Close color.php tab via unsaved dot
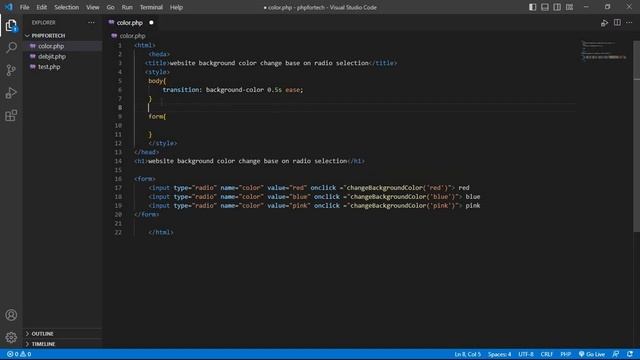Viewport: 640px width, 360px height. coord(151,23)
